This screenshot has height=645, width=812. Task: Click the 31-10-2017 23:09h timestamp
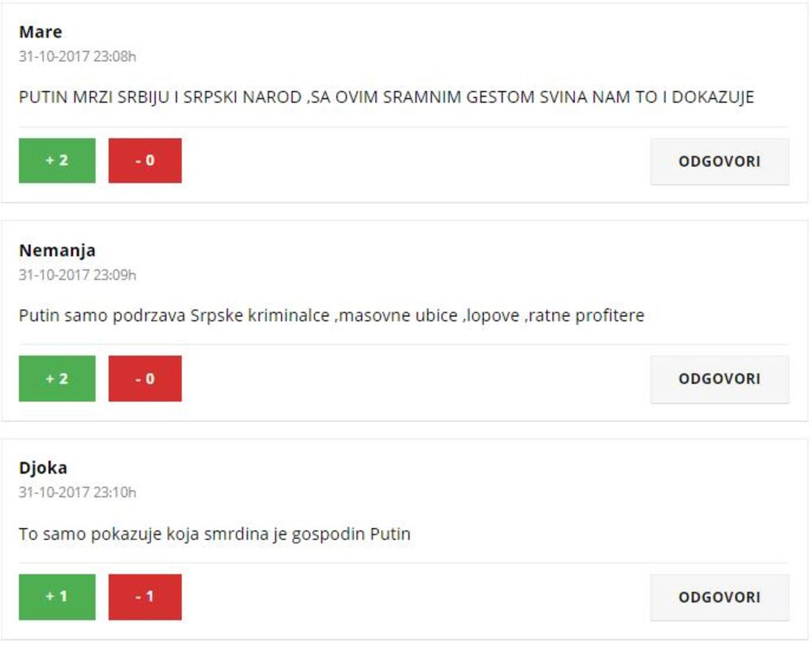pyautogui.click(x=77, y=275)
